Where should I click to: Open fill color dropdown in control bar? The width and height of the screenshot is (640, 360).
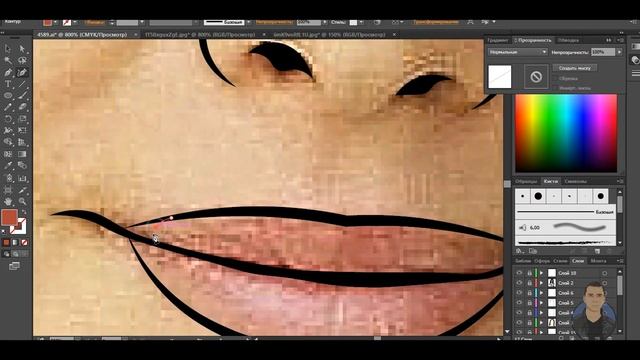[x=56, y=22]
